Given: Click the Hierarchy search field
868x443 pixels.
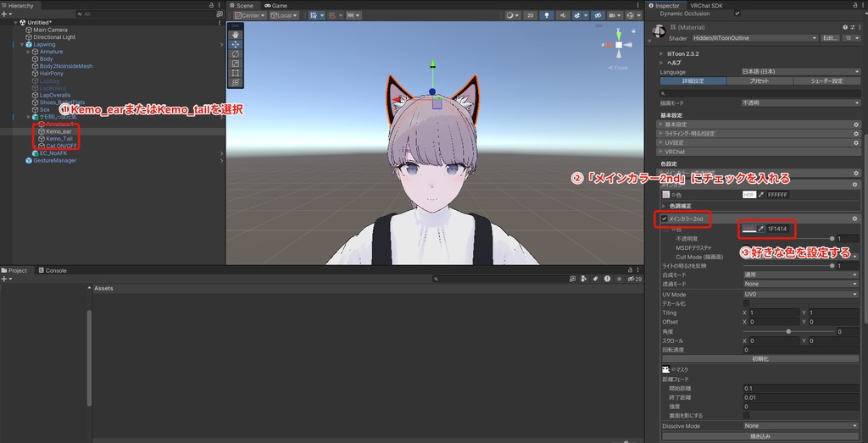Looking at the screenshot, I should (x=145, y=14).
